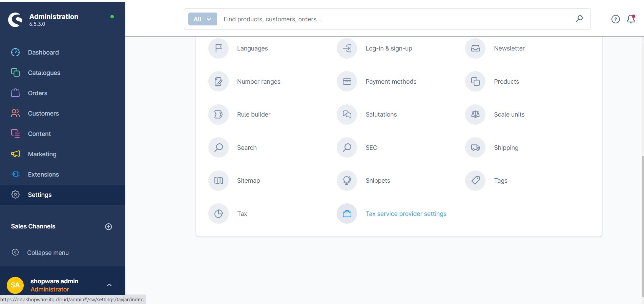The height and width of the screenshot is (304, 644).
Task: Open the notifications bell
Action: (x=631, y=19)
